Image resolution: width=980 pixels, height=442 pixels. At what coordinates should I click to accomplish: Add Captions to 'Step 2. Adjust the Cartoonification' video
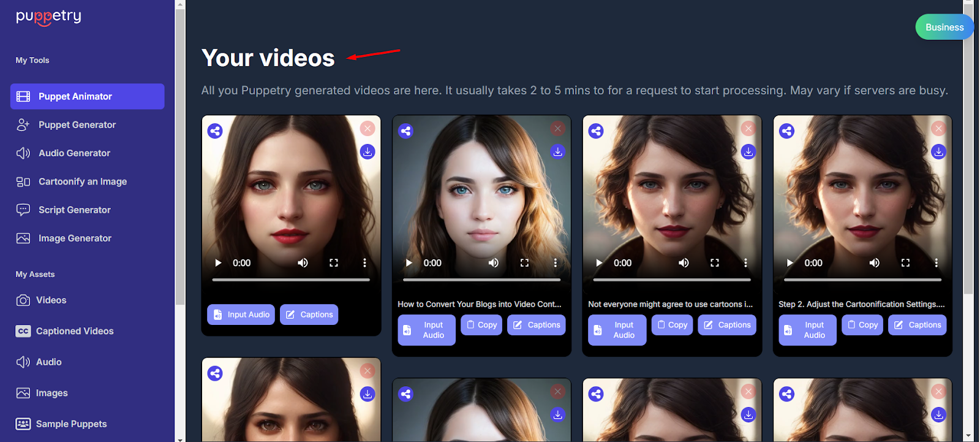918,325
